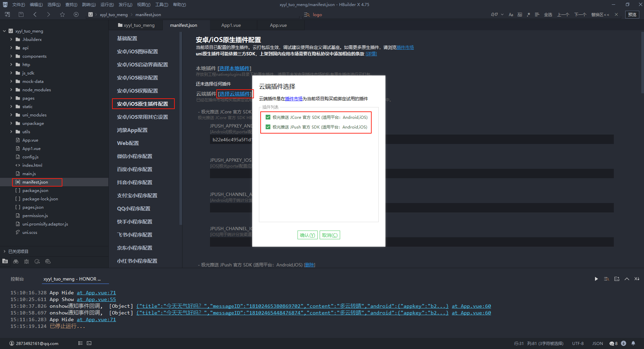The image size is (644, 349).
Task: Click the Save file toolbar icon
Action: coord(21,14)
